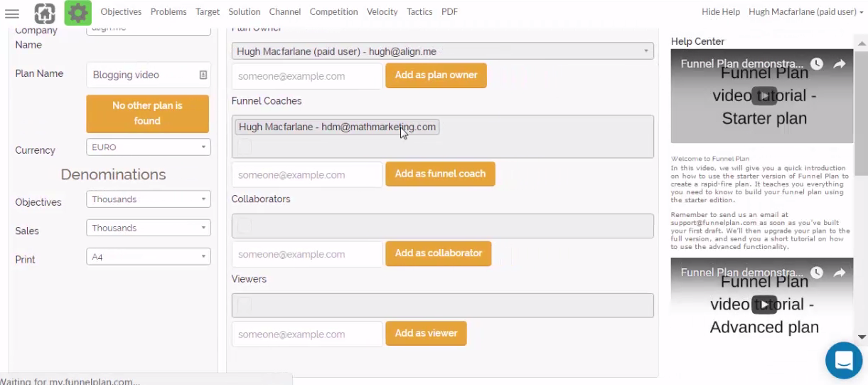Open the Currency EURO dropdown
The width and height of the screenshot is (868, 385).
pos(149,147)
